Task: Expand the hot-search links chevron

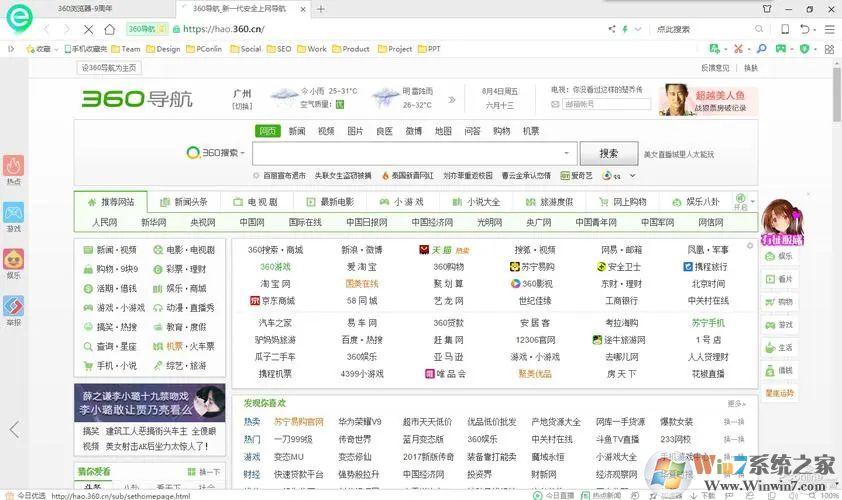Action: (x=633, y=175)
